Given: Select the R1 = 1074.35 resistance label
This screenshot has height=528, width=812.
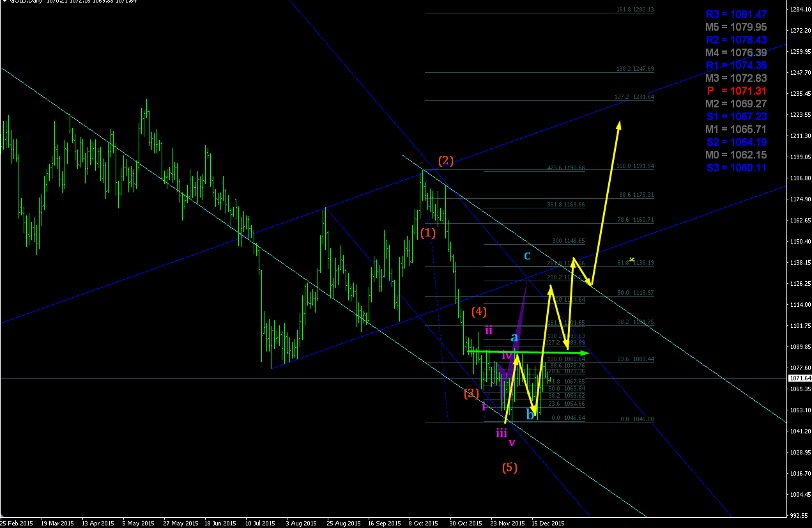Looking at the screenshot, I should coord(736,65).
